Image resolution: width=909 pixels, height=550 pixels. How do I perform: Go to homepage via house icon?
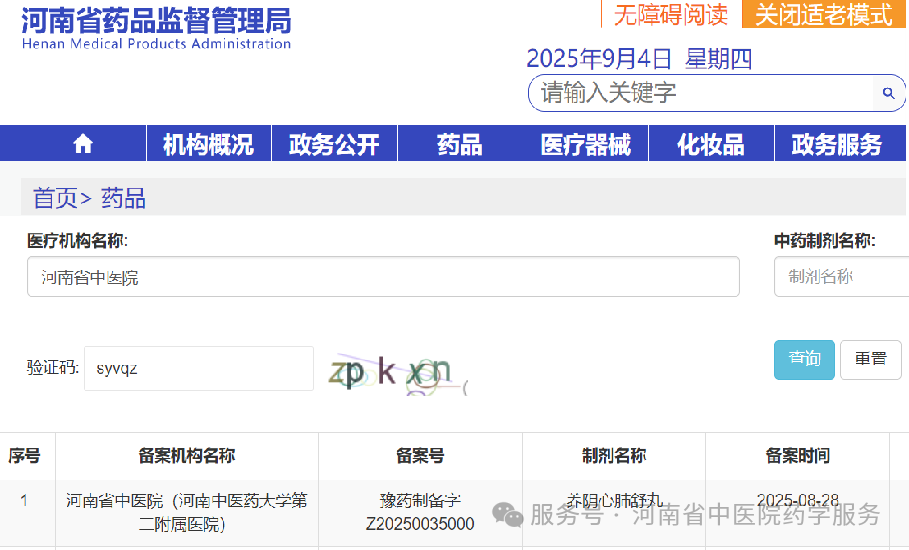coord(83,144)
